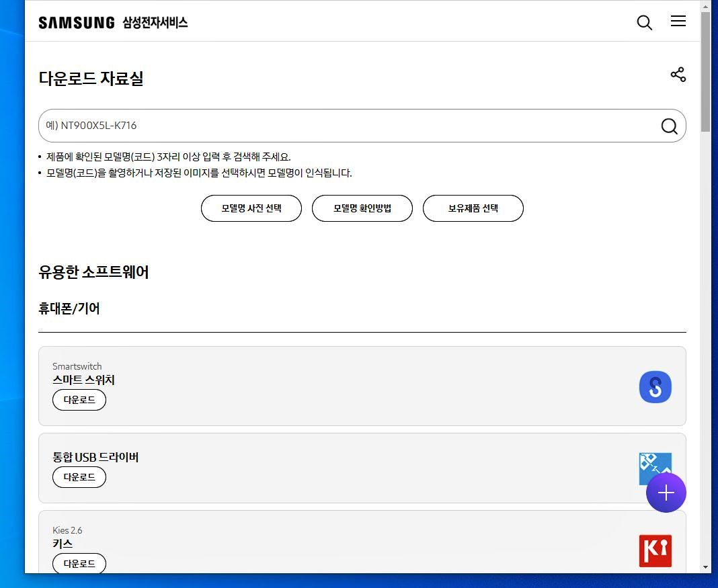The height and width of the screenshot is (588, 718).
Task: Click the 키스 title text
Action: coord(63,544)
